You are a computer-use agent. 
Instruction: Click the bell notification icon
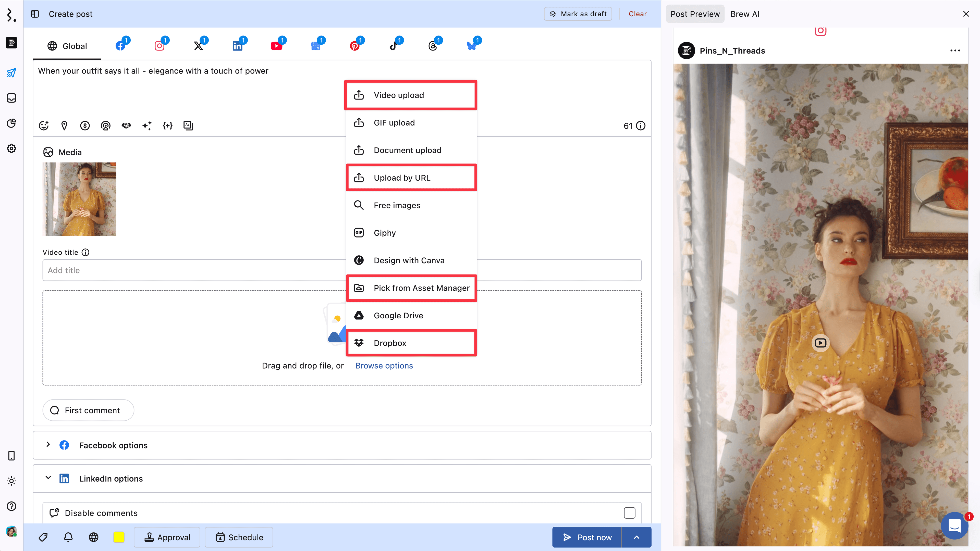(68, 537)
